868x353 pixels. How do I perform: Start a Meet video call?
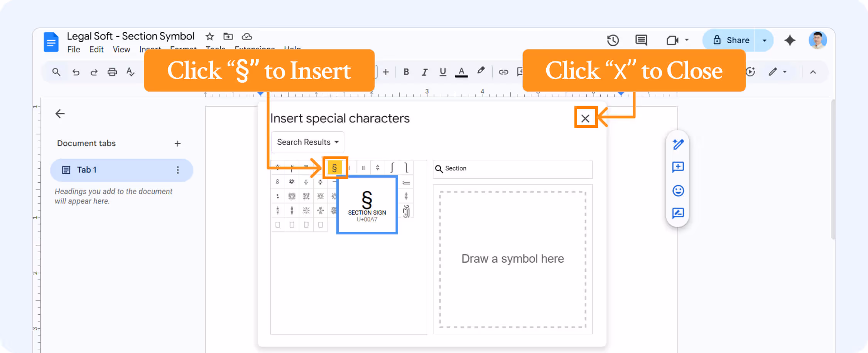pyautogui.click(x=672, y=40)
